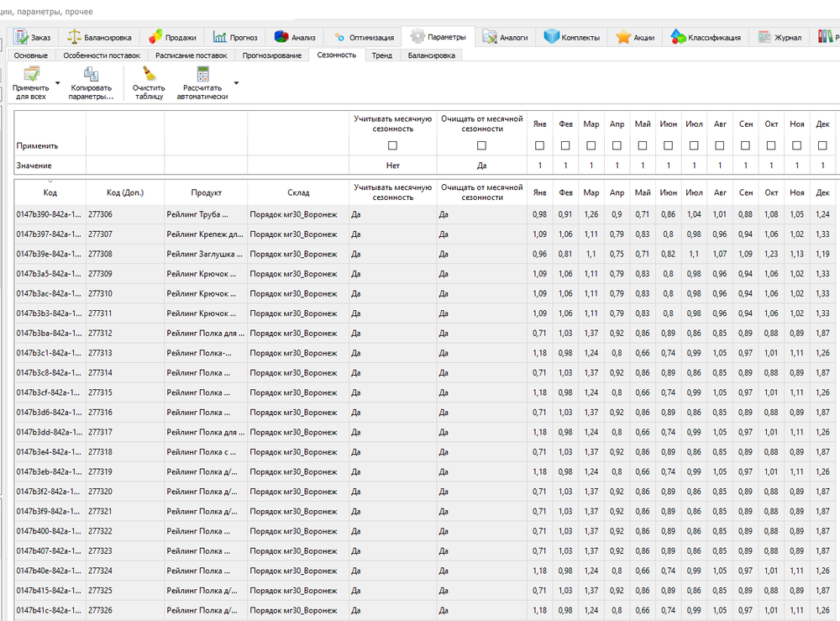Click Рассчитать автоматически calculator icon
Image resolution: width=840 pixels, height=621 pixels.
[x=202, y=74]
